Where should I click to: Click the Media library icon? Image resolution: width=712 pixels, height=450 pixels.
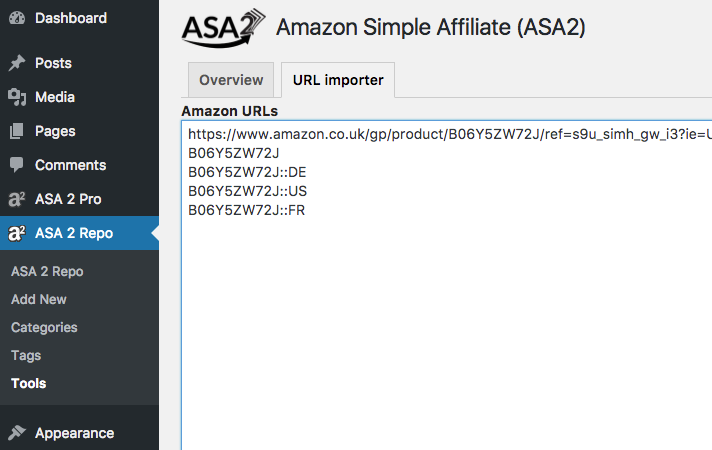coord(17,97)
